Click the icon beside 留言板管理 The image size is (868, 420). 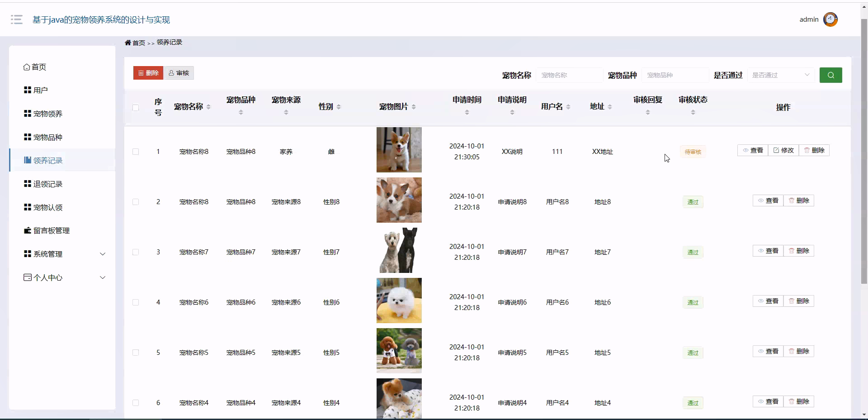[28, 230]
